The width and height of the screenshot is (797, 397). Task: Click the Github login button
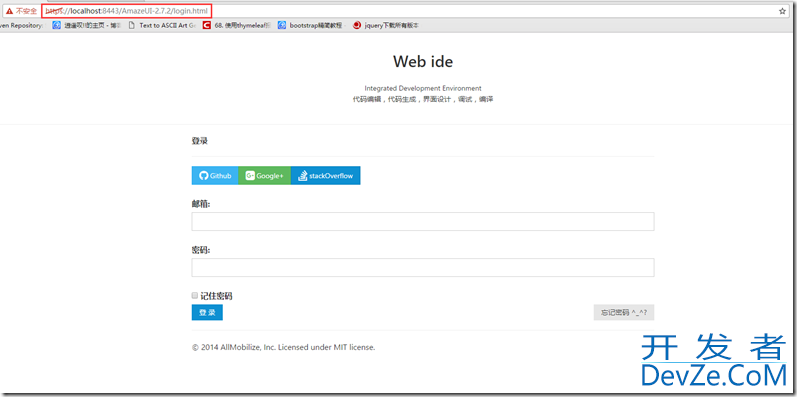point(215,175)
